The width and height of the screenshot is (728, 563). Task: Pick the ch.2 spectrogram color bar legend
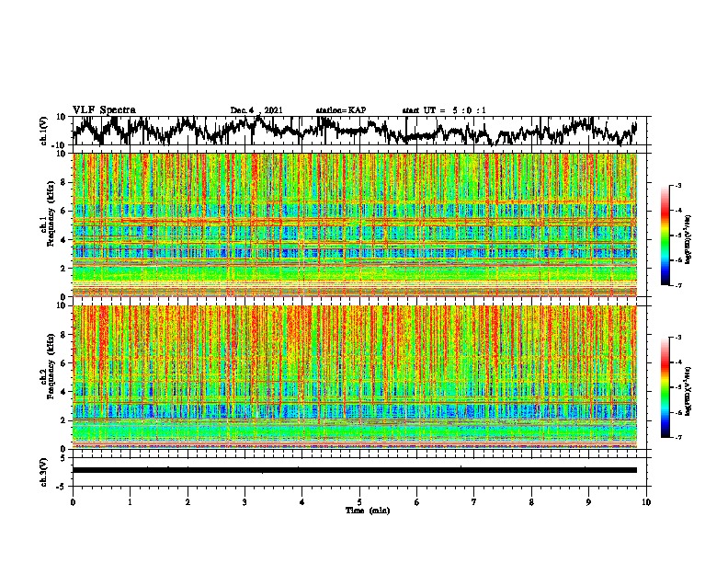(665, 387)
